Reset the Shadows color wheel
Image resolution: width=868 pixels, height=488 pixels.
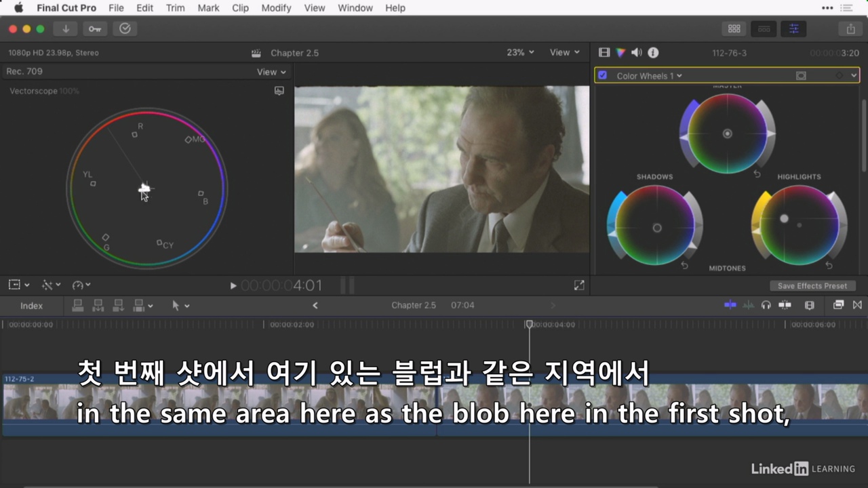[x=684, y=266]
